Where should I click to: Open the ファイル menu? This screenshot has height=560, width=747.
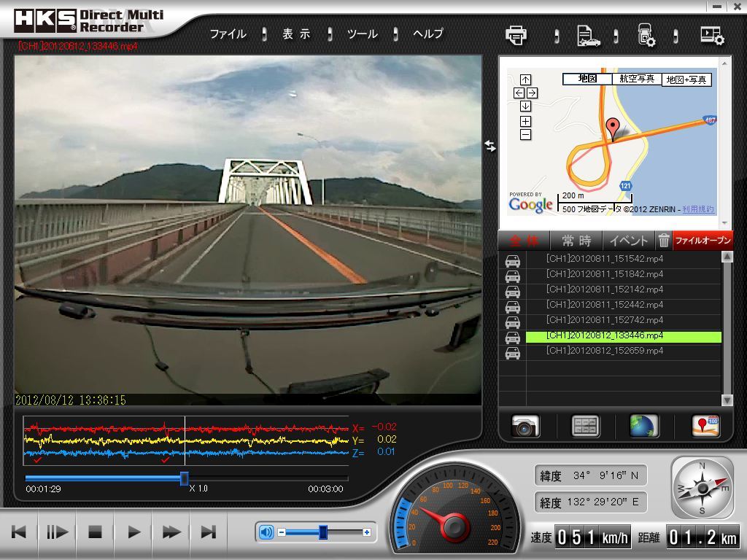[x=228, y=34]
